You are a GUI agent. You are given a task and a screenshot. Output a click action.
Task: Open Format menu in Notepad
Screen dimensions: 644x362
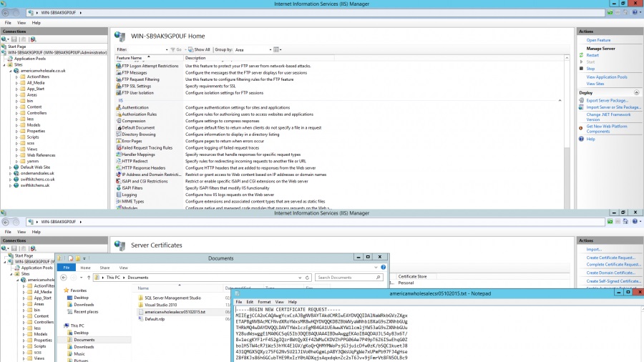pyautogui.click(x=264, y=302)
